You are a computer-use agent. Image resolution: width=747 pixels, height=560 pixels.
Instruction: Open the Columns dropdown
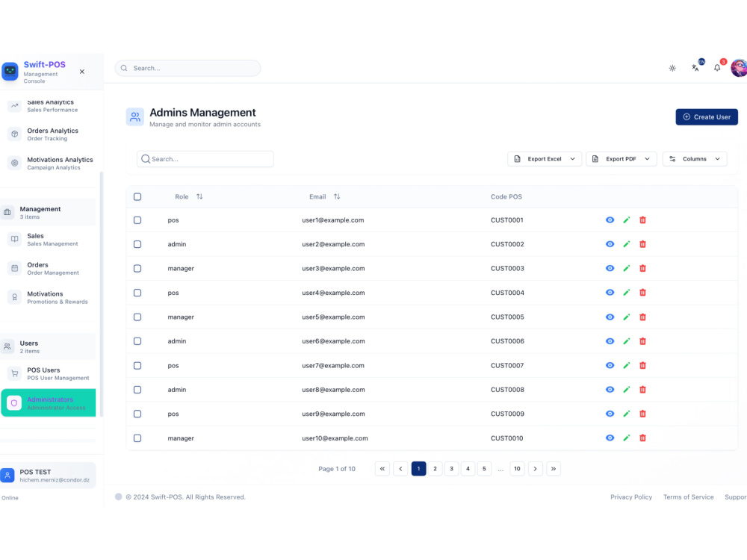[x=695, y=159]
